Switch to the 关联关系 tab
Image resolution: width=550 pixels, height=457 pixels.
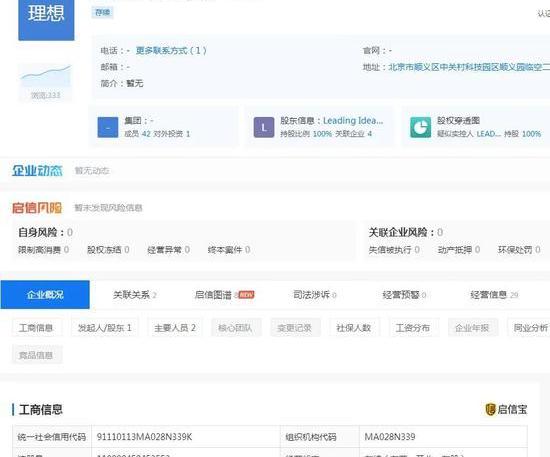pyautogui.click(x=134, y=295)
